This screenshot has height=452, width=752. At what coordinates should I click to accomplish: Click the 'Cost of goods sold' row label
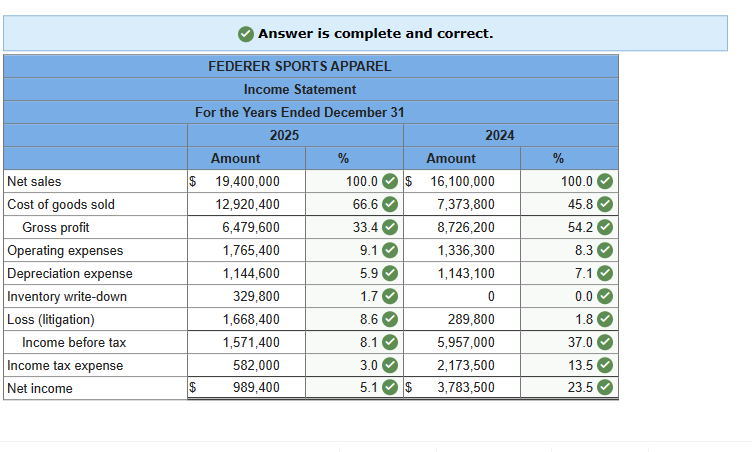(x=61, y=204)
